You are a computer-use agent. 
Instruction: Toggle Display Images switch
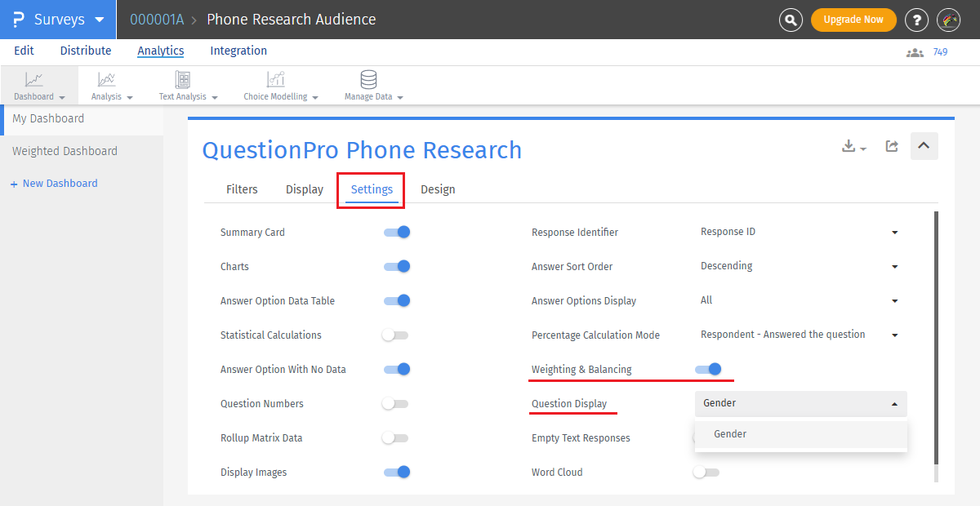396,473
